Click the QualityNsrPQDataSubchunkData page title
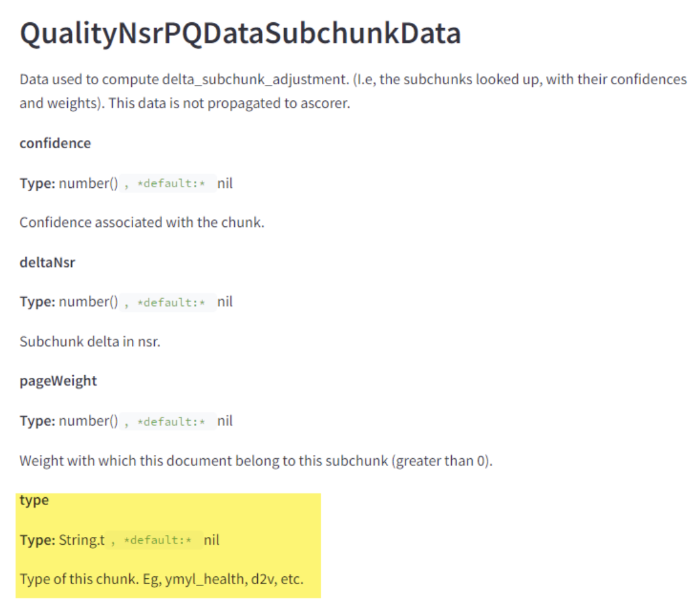 tap(240, 34)
